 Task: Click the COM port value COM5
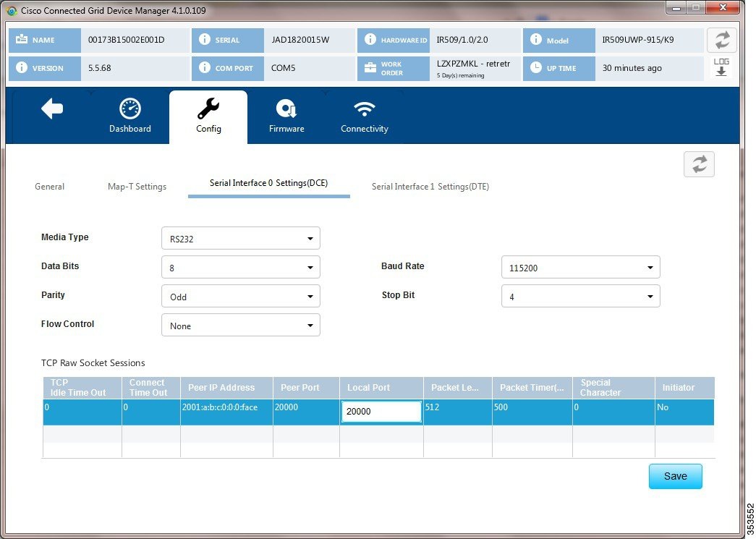(x=283, y=68)
